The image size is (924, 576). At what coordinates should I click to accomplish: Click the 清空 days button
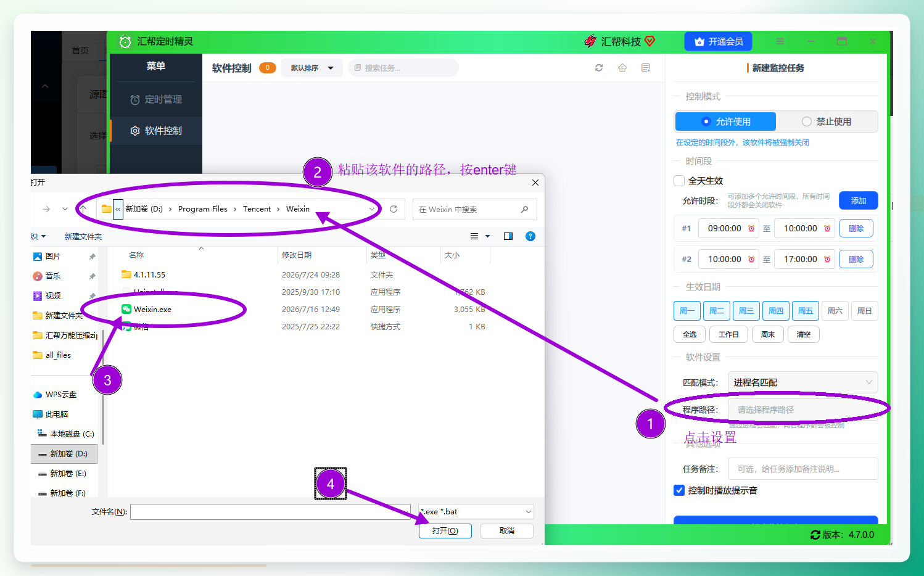coord(803,334)
